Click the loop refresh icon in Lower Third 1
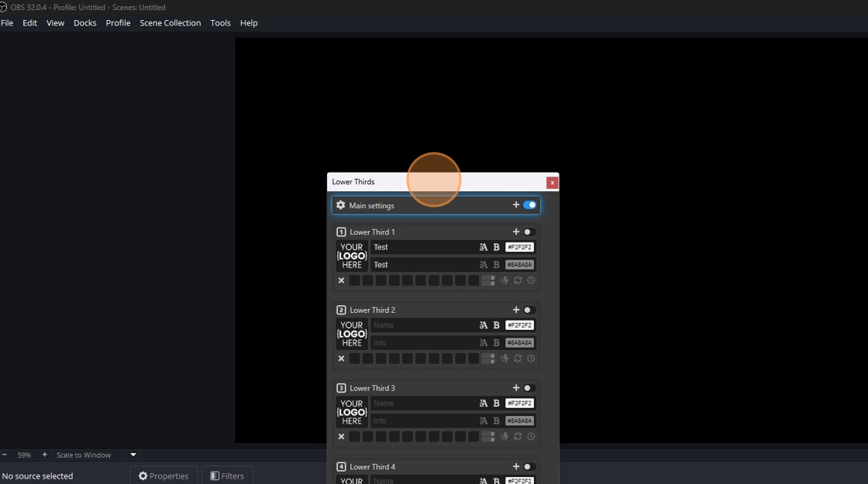This screenshot has height=484, width=868. pos(518,280)
